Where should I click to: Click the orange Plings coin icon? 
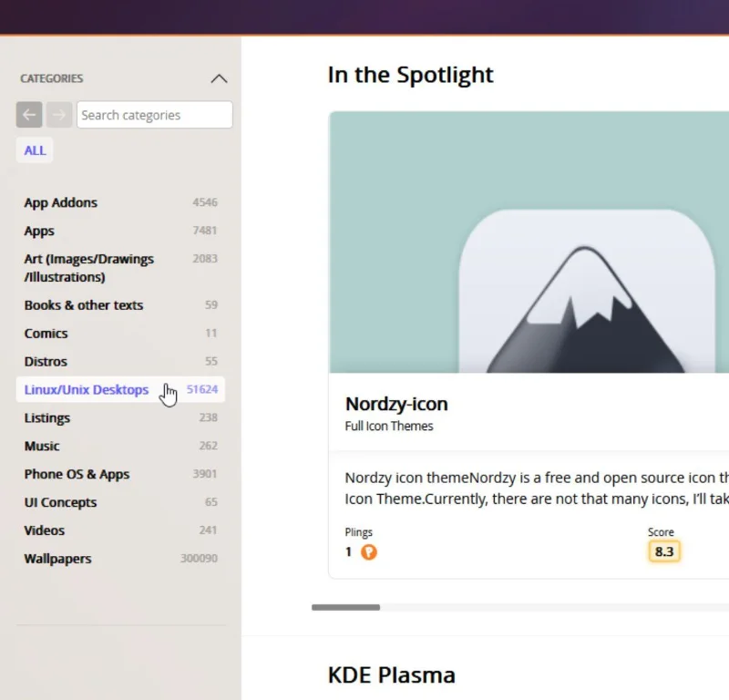pyautogui.click(x=369, y=552)
